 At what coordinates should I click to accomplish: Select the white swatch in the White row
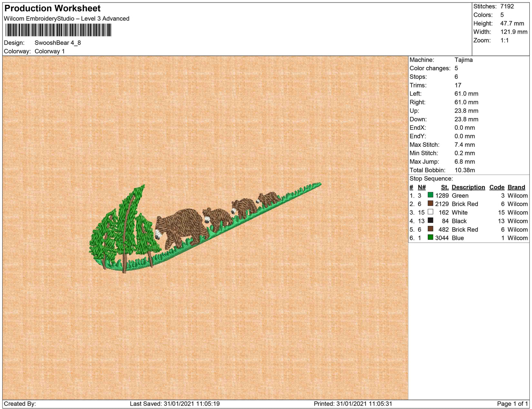430,212
